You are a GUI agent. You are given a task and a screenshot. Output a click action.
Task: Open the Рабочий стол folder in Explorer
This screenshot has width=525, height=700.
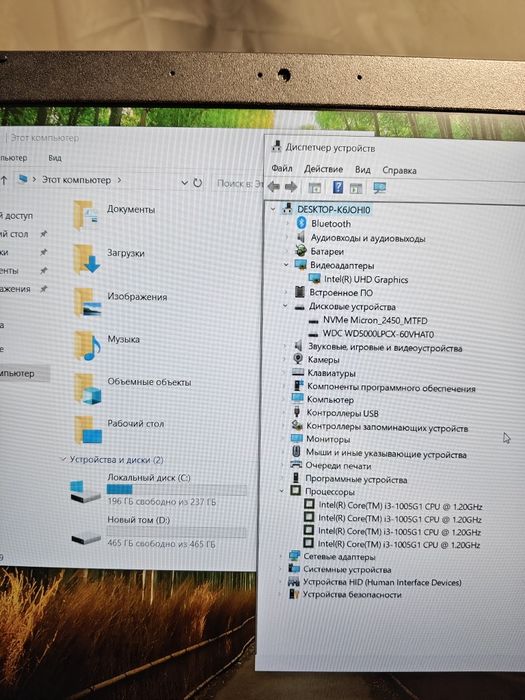point(135,423)
